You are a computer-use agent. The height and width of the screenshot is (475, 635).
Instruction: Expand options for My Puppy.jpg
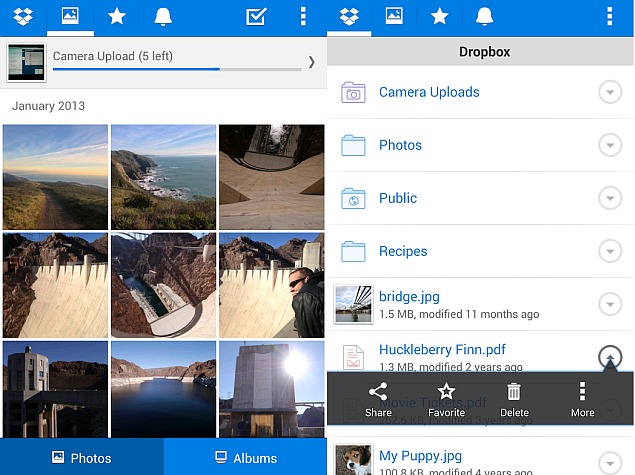click(x=610, y=463)
